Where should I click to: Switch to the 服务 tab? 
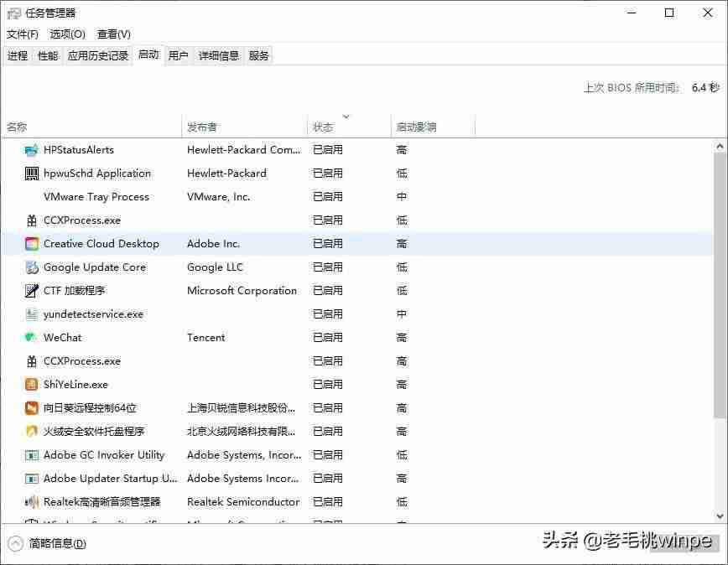[x=258, y=56]
